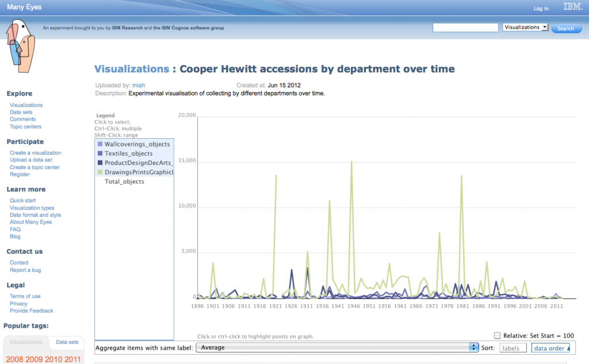Open the Visualizations breadcrumb heading link
The image size is (589, 364).
(132, 69)
